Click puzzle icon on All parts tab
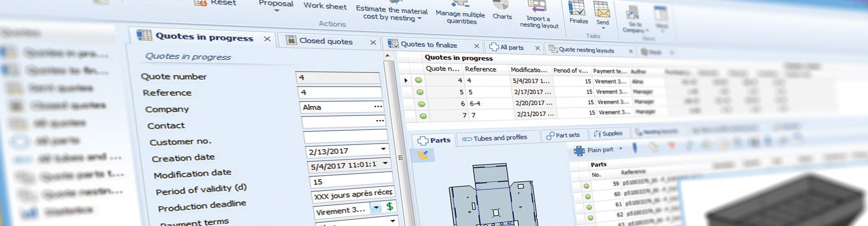868x226 pixels. coord(494,47)
